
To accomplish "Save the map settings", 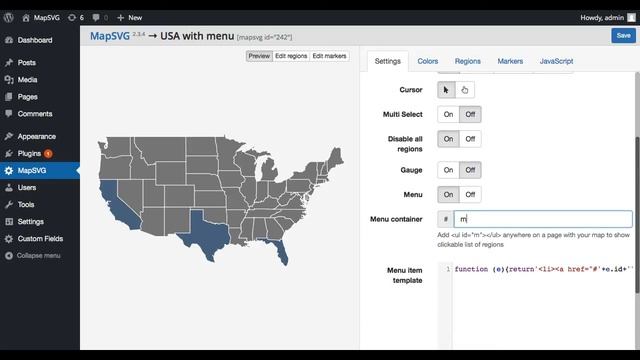I will pyautogui.click(x=623, y=36).
